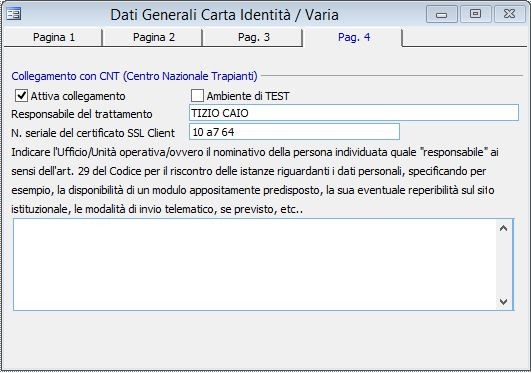Click the Dati Generali Carta Identità title bar
The width and height of the screenshot is (531, 373).
coord(224,15)
